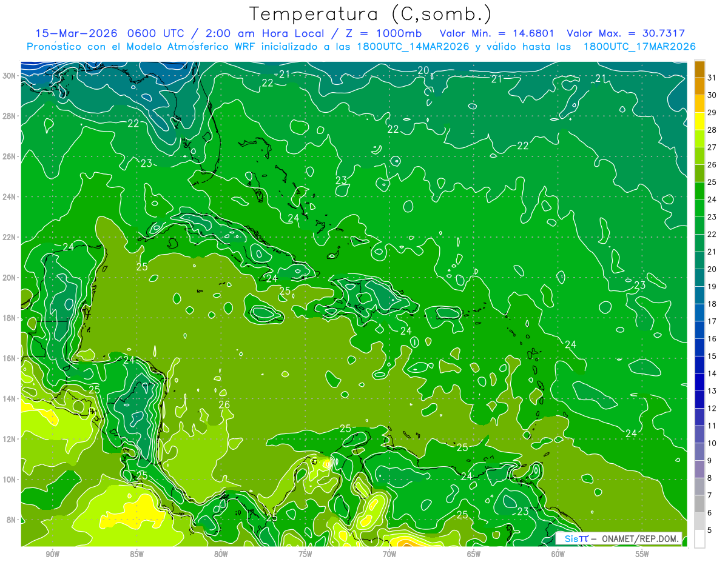The image size is (728, 562).
Task: Click the white contour label 20 on map
Action: 423,70
